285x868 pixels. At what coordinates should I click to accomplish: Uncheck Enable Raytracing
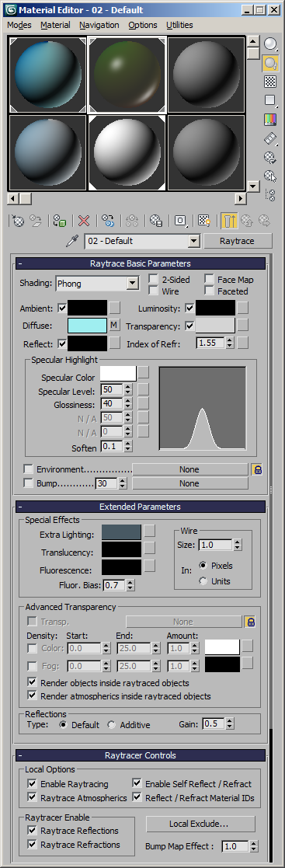coord(32,784)
